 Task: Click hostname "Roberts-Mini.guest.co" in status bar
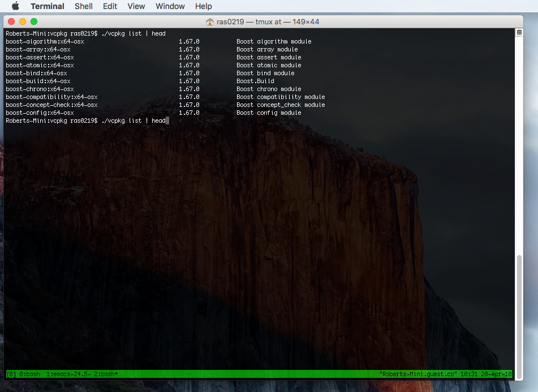tap(418, 374)
